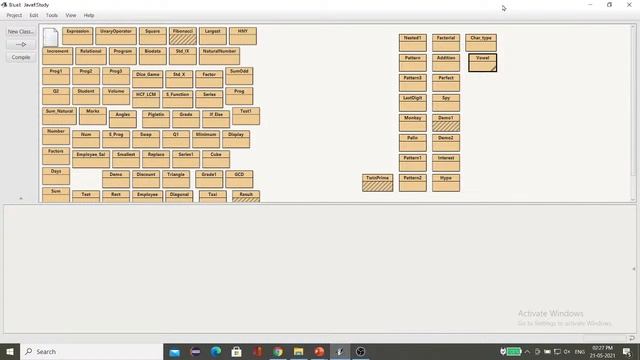Select the TwinPrime class box
The width and height of the screenshot is (640, 360).
coord(378,182)
